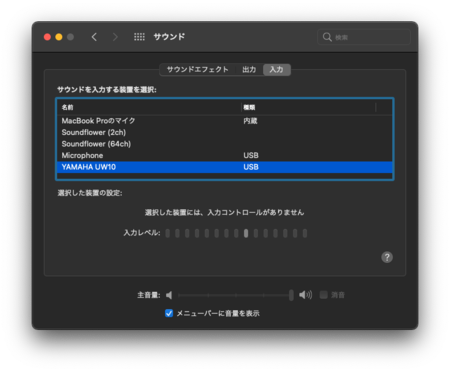Image resolution: width=450 pixels, height=372 pixels.
Task: Click the 内蔵 type cell
Action: click(x=250, y=121)
